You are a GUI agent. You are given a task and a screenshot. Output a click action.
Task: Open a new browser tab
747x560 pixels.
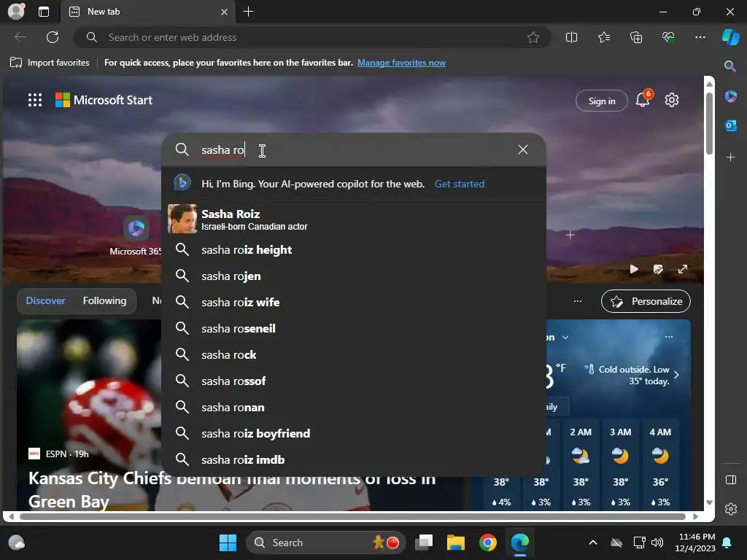pos(248,12)
